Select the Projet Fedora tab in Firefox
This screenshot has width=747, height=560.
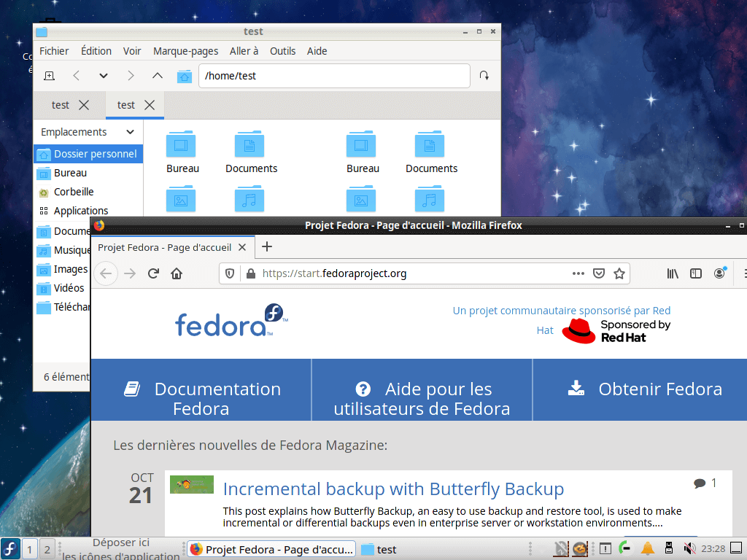165,248
